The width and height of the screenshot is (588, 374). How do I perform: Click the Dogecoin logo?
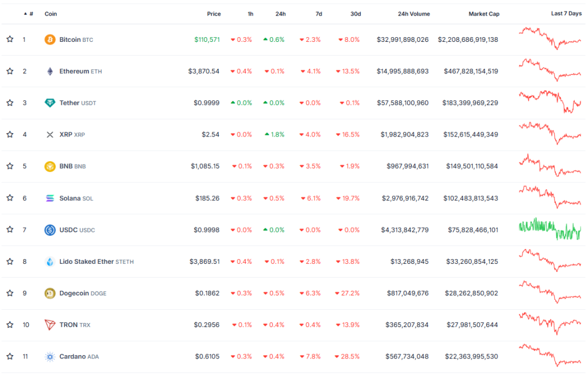50,293
